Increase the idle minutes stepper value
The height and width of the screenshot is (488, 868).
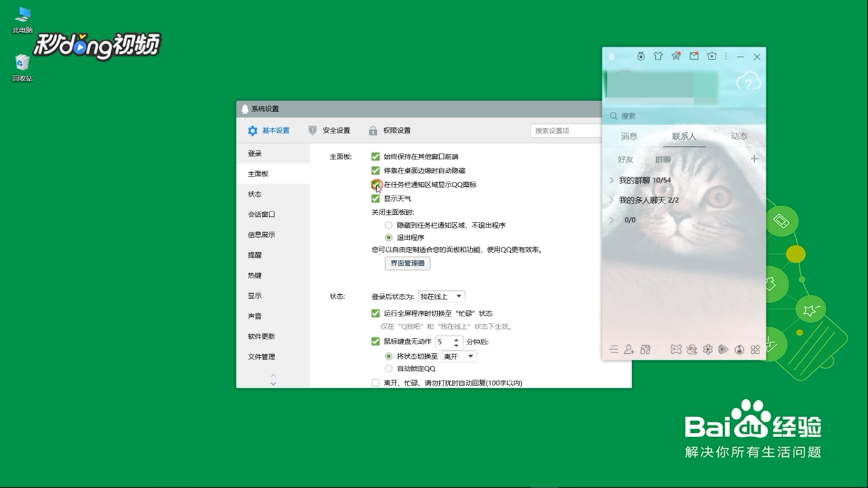coord(457,339)
